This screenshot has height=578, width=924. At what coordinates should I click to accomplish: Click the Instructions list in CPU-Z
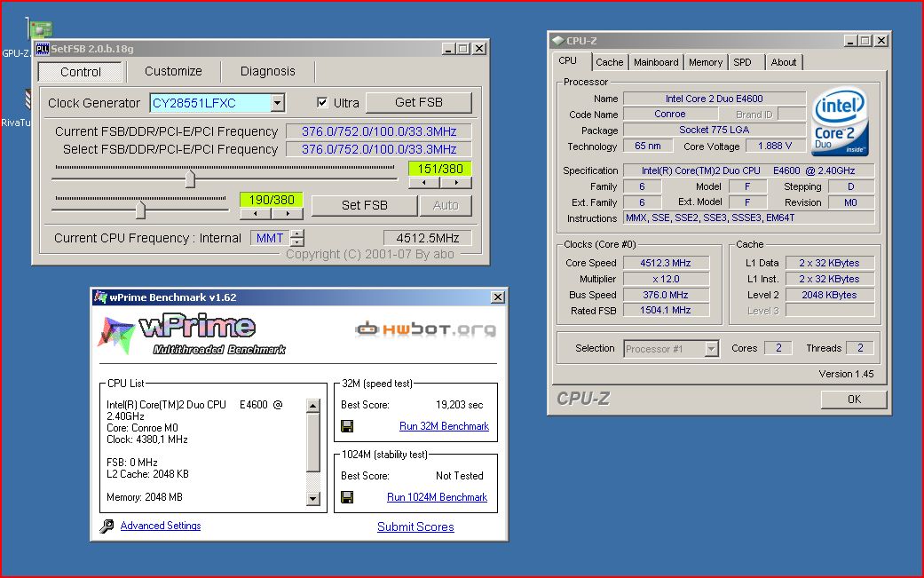(x=748, y=218)
